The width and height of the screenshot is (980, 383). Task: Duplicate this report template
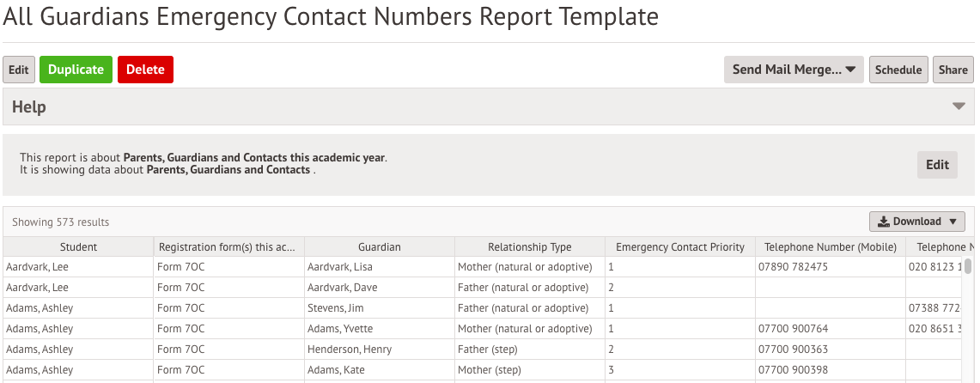(x=76, y=70)
